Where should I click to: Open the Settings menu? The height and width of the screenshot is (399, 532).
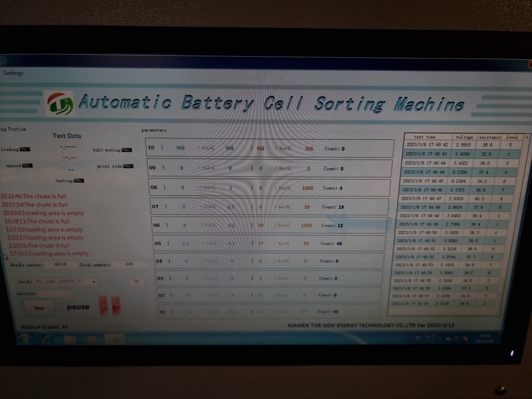pos(13,73)
